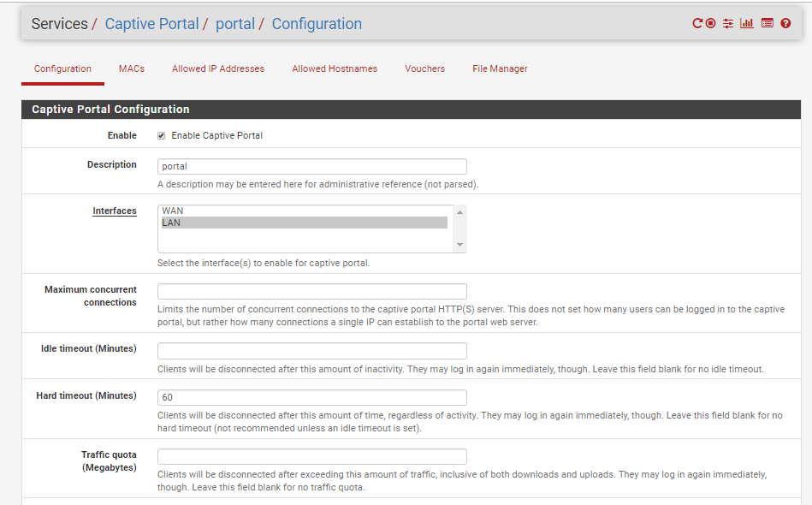Open the related log entries icon
This screenshot has height=505, width=812.
click(768, 23)
